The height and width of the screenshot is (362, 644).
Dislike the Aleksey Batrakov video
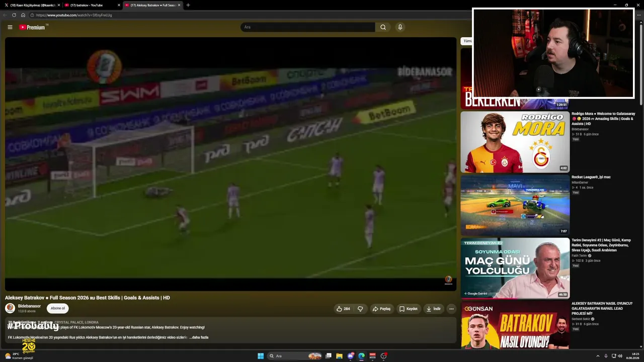coord(360,309)
